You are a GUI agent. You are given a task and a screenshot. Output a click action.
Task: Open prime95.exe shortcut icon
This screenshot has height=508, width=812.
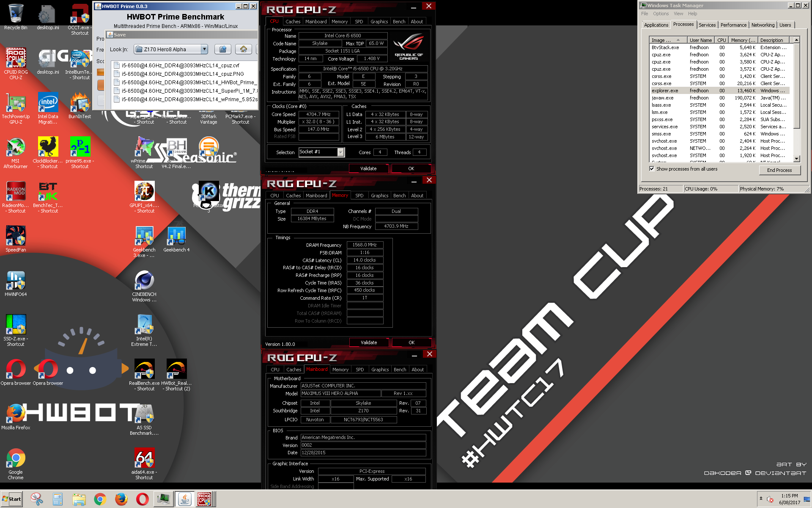point(80,153)
